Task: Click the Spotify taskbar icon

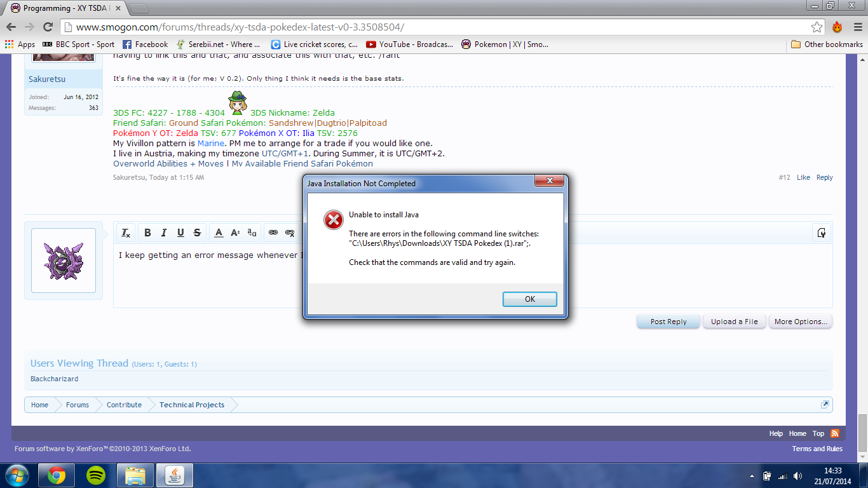Action: click(x=95, y=475)
